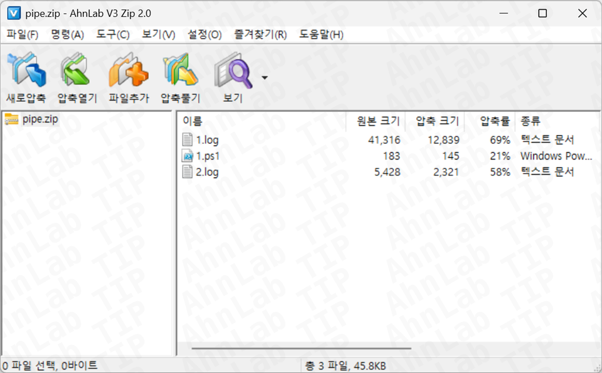Open the 설정(O) menu

204,35
